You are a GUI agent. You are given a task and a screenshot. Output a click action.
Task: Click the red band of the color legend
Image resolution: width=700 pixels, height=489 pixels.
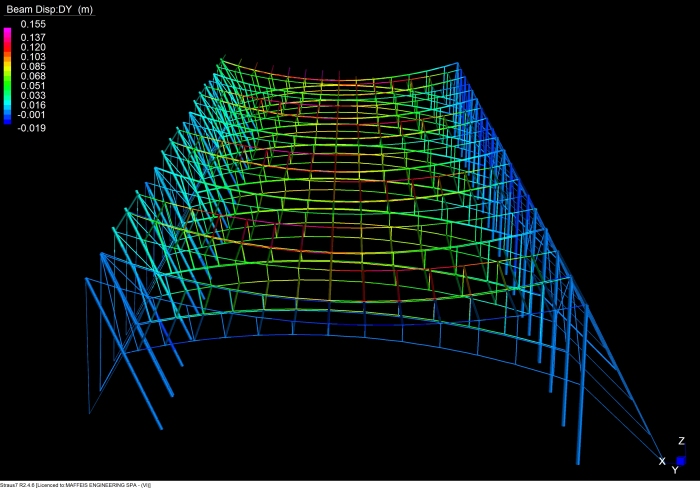[8, 46]
